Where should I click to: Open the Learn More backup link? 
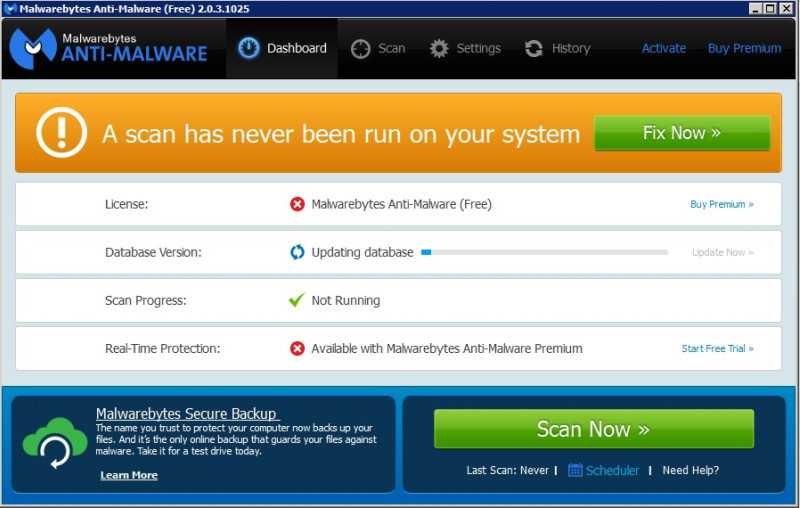tap(129, 475)
